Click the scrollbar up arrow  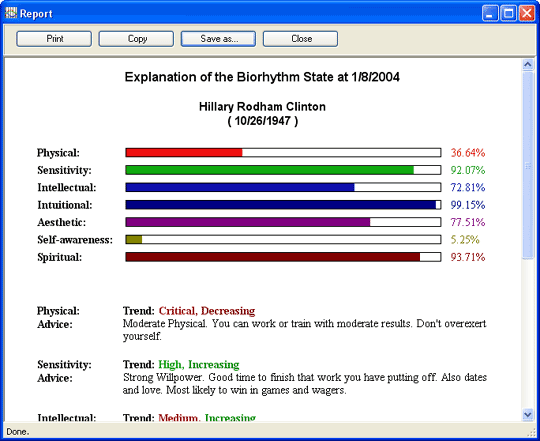tap(528, 64)
